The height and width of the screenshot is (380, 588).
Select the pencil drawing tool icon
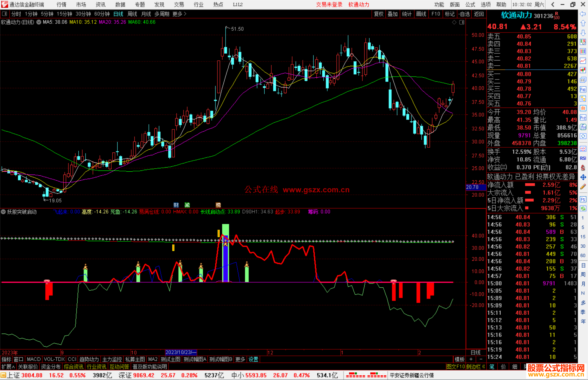click(583, 187)
